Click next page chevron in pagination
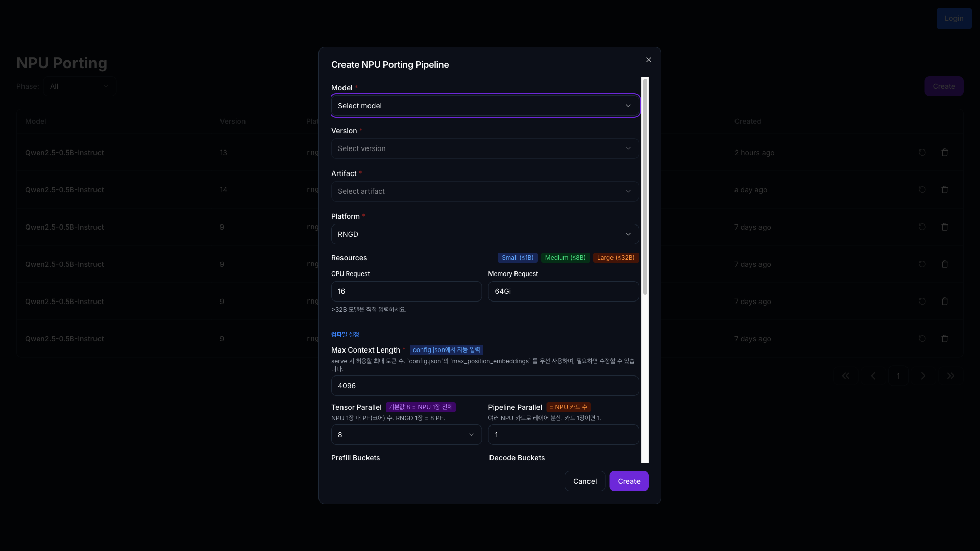This screenshot has height=551, width=980. tap(923, 376)
